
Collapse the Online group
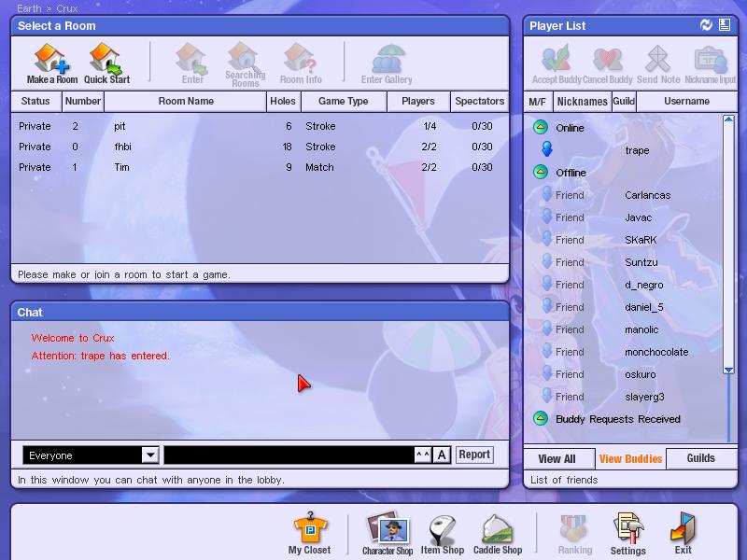[540, 127]
